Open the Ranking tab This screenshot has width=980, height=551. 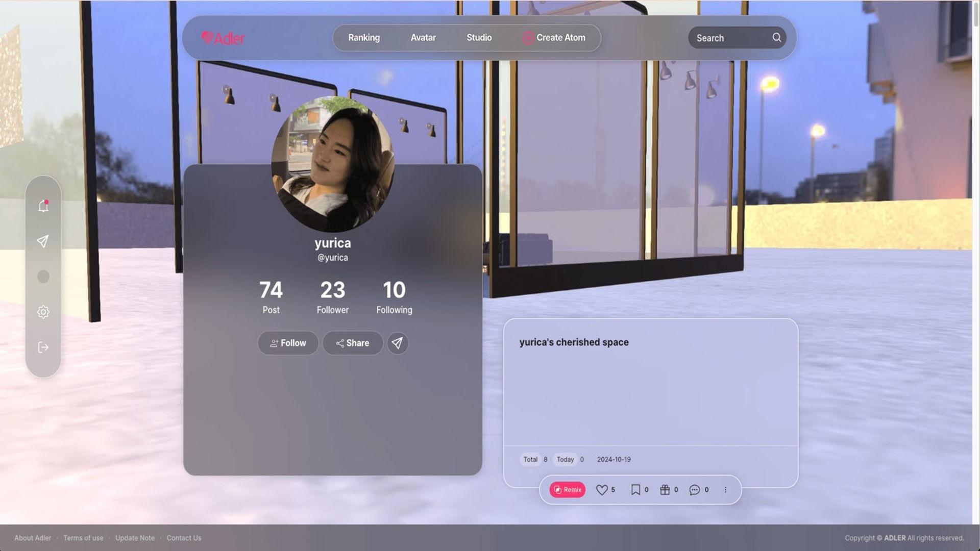click(364, 38)
